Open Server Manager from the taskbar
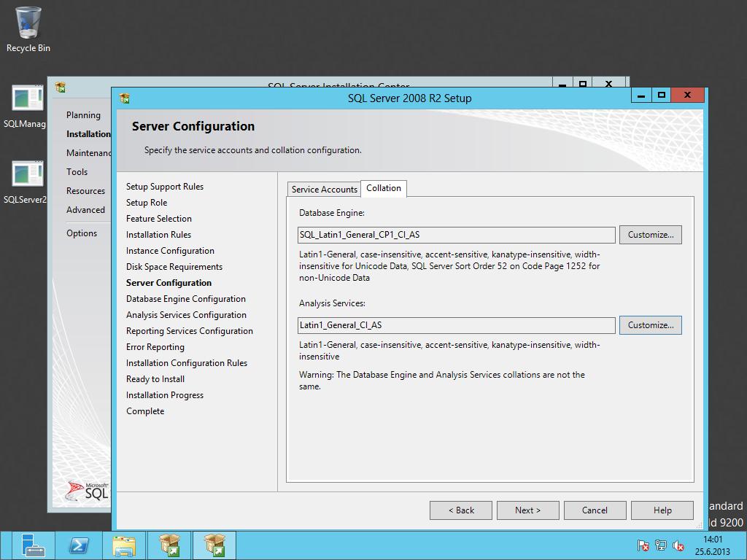The width and height of the screenshot is (747, 560). 34,545
